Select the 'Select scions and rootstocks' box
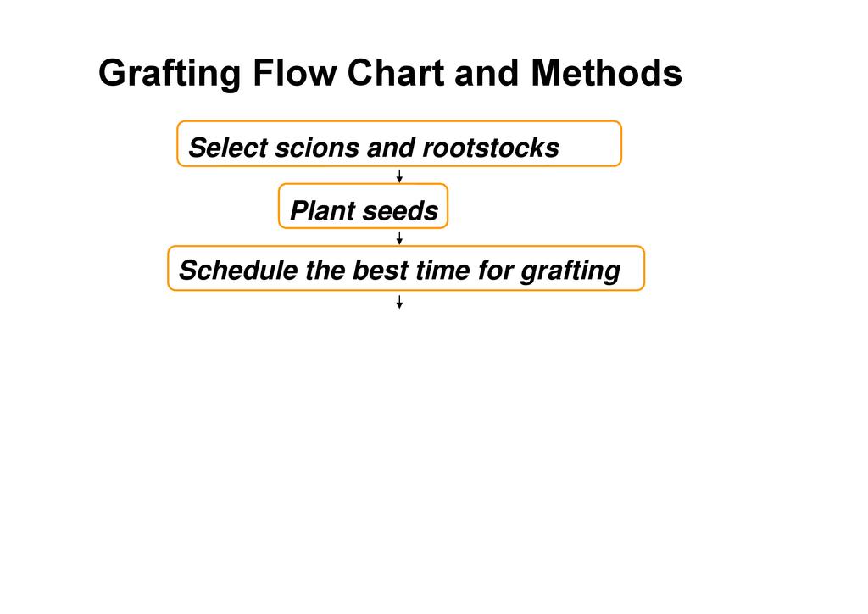This screenshot has height=614, width=868. 398,144
